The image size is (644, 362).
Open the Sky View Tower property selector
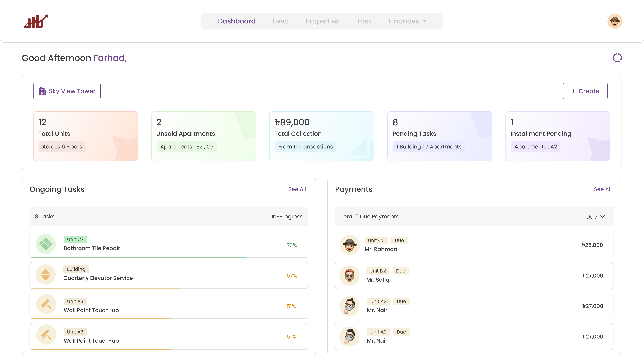coord(67,91)
